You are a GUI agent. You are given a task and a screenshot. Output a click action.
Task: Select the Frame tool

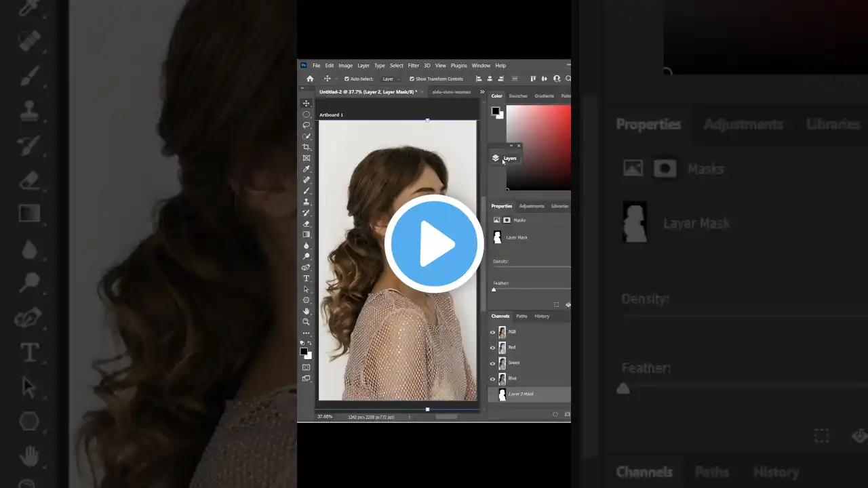tap(307, 158)
